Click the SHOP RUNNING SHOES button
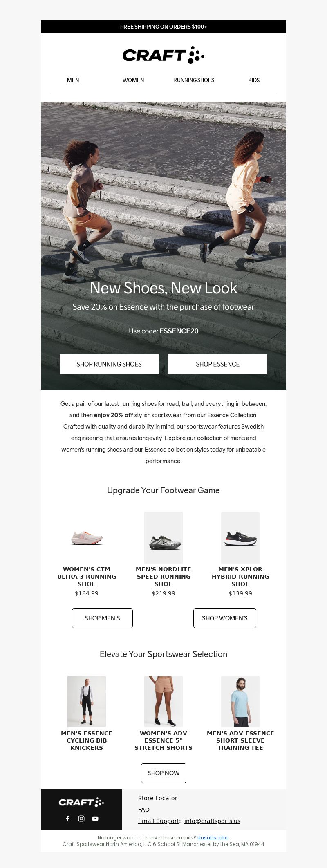 pyautogui.click(x=109, y=364)
